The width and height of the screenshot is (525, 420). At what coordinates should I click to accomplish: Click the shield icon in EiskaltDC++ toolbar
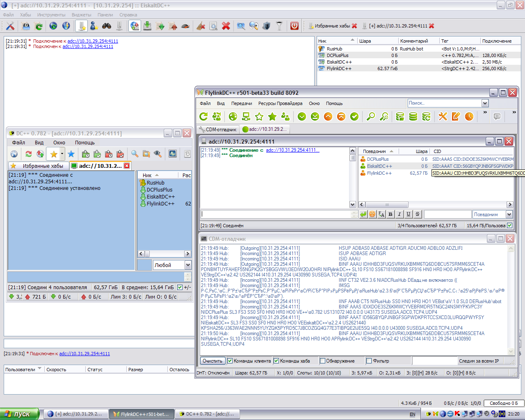tap(266, 26)
